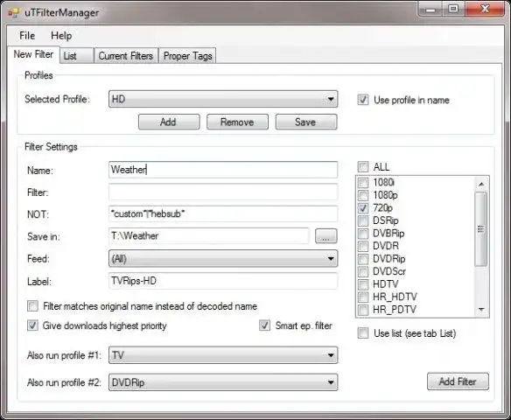Screen dimensions: 511x420
Task: Check the ALL qualities checkbox
Action: pyautogui.click(x=363, y=167)
